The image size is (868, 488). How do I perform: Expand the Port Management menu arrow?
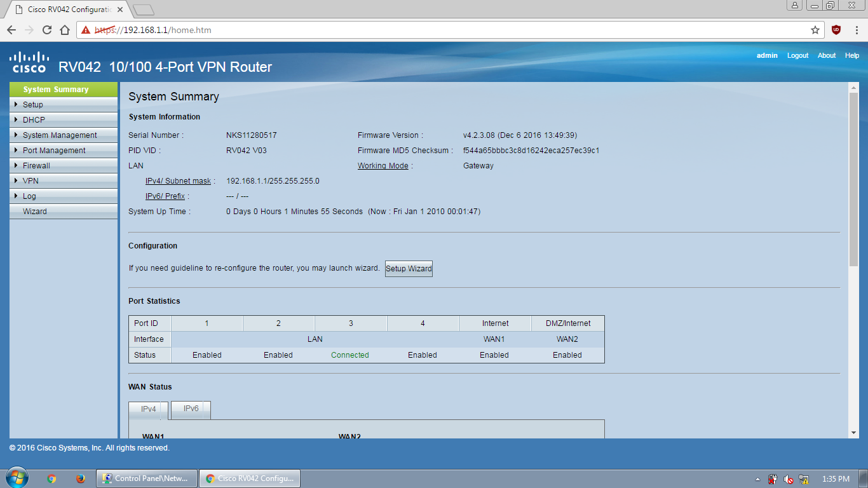pos(16,150)
